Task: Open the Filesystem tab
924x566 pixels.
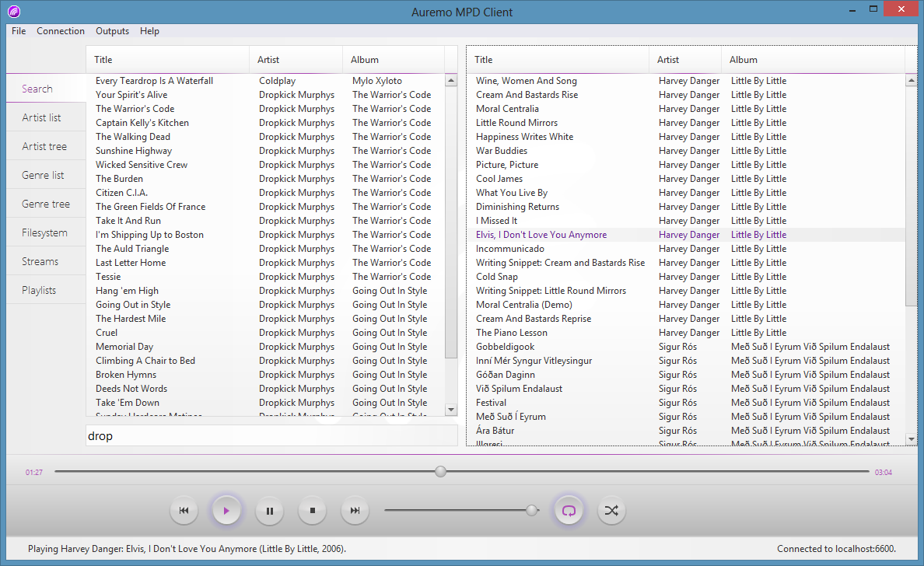Action: 46,232
